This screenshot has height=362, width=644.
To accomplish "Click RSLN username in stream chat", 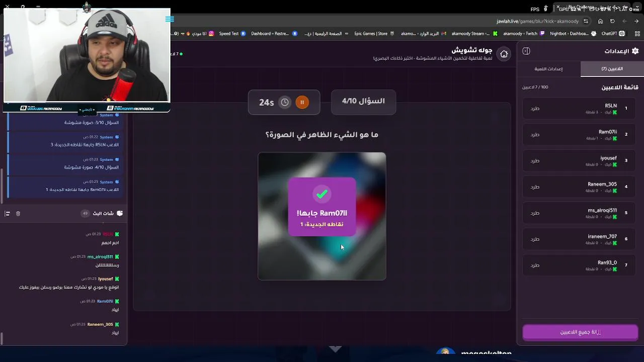I will [x=108, y=234].
